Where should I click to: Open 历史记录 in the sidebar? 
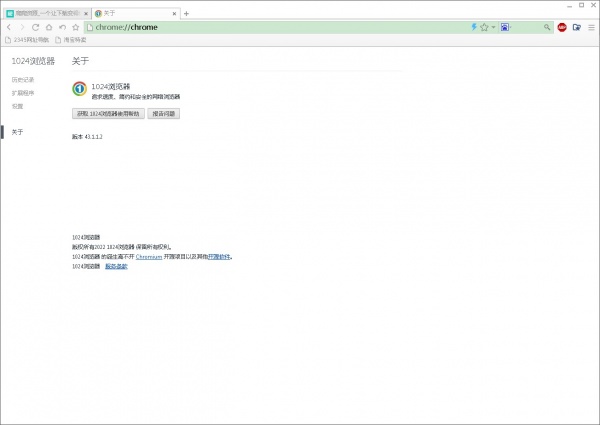click(x=22, y=79)
